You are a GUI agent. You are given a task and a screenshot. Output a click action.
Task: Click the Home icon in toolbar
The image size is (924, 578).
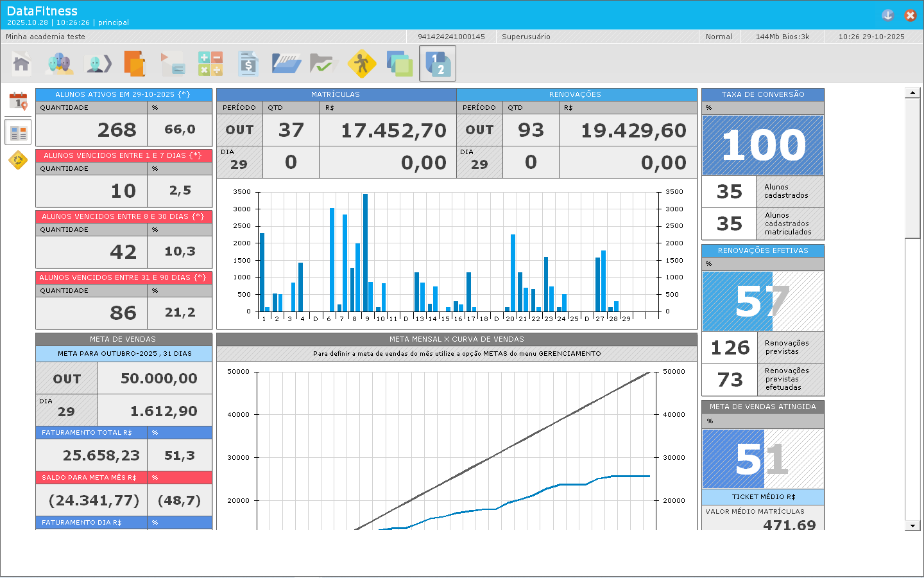22,64
